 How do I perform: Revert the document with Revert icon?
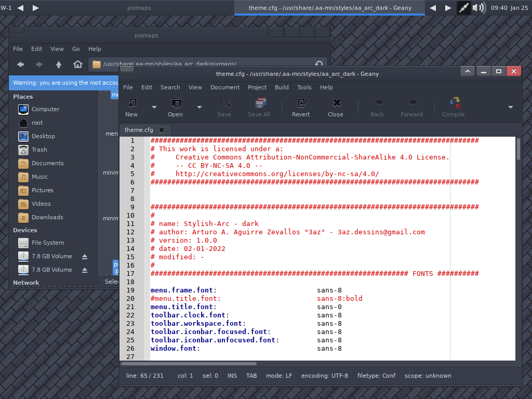point(301,108)
